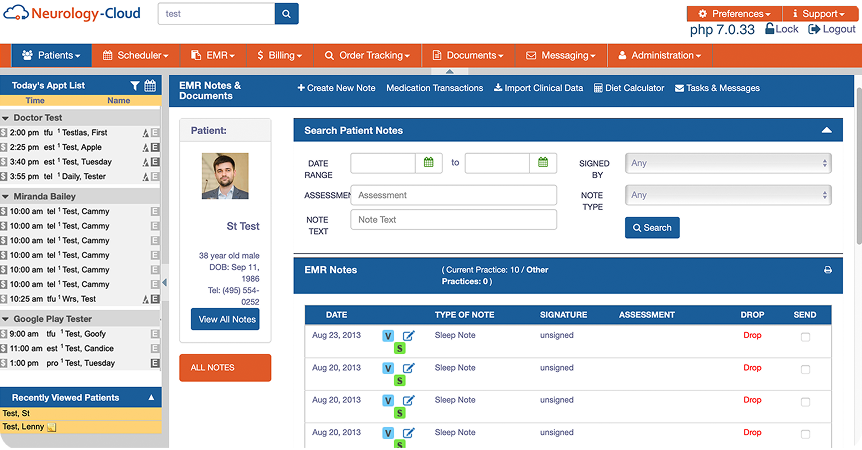This screenshot has height=450, width=862.
Task: Open the Note Type dropdown
Action: tap(728, 195)
